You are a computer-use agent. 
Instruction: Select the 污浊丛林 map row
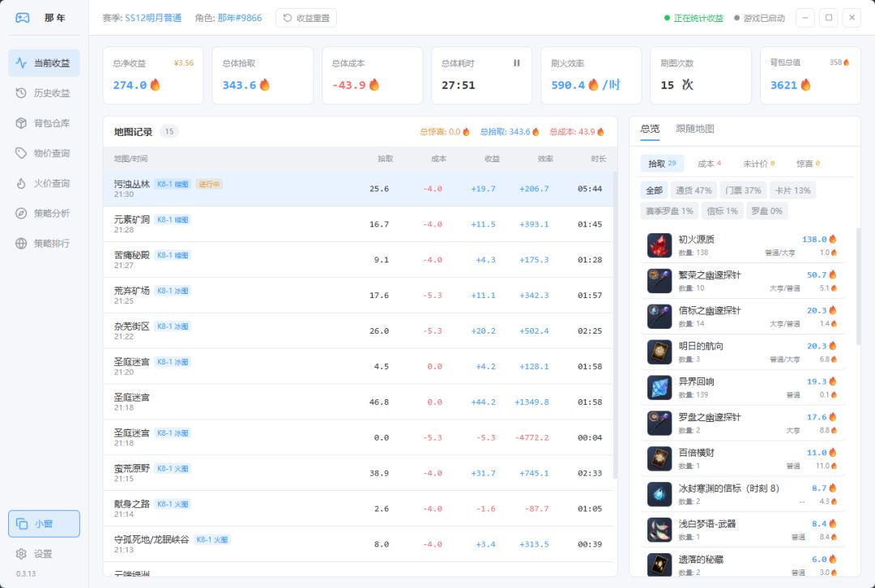click(x=358, y=189)
